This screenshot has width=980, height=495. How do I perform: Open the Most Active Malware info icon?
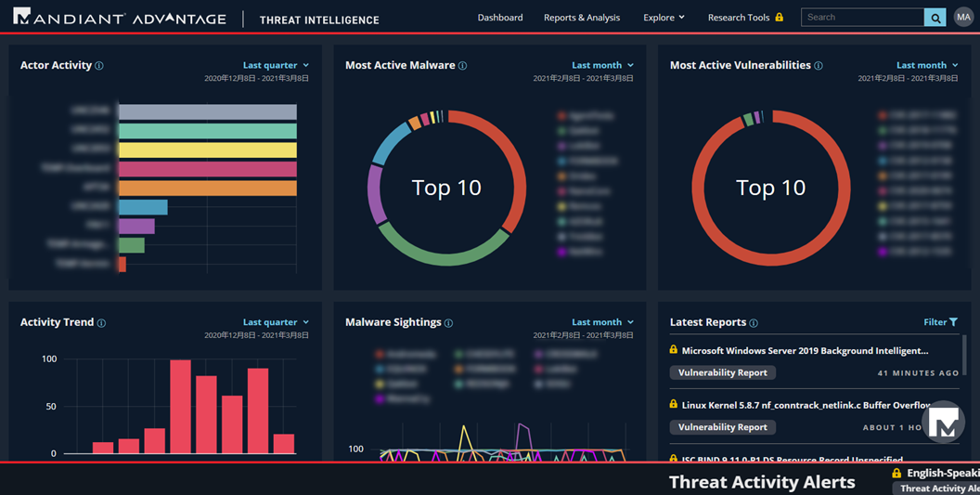click(x=462, y=66)
